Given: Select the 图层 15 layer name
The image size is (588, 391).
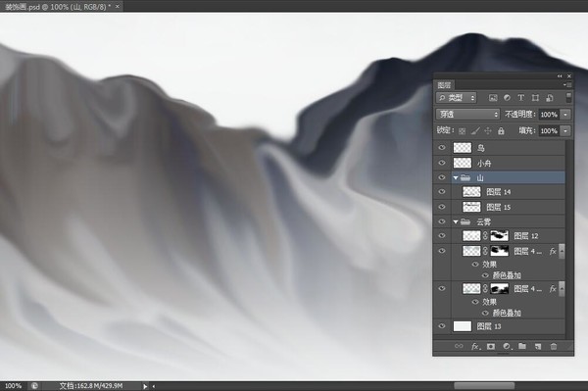Looking at the screenshot, I should point(499,207).
